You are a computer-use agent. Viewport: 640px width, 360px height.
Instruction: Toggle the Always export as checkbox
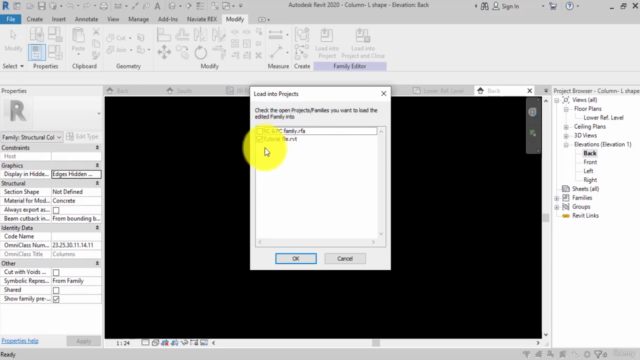tap(56, 210)
